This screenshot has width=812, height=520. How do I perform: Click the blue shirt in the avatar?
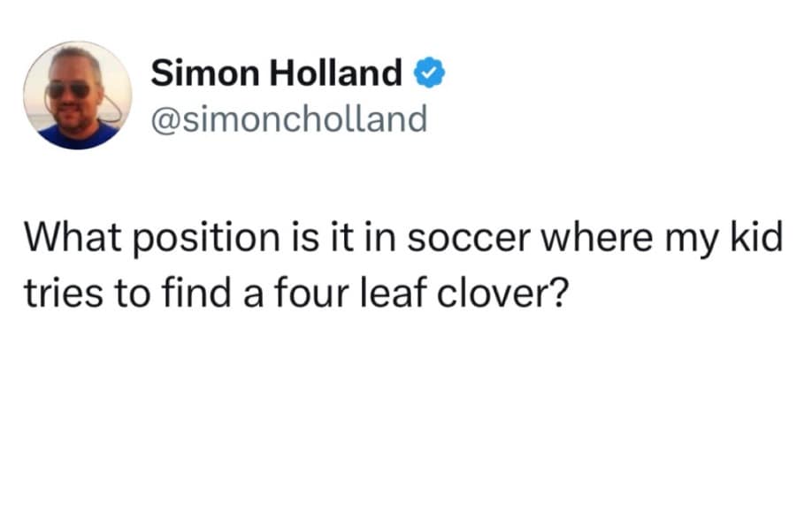(78, 136)
